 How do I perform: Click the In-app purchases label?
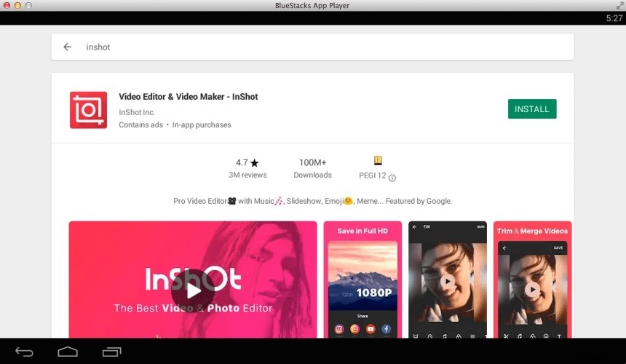point(202,124)
